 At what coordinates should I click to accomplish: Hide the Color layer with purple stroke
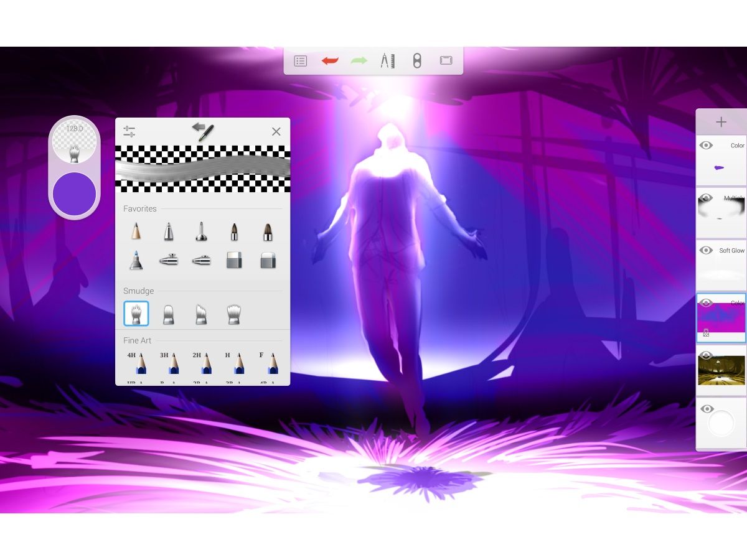[706, 146]
